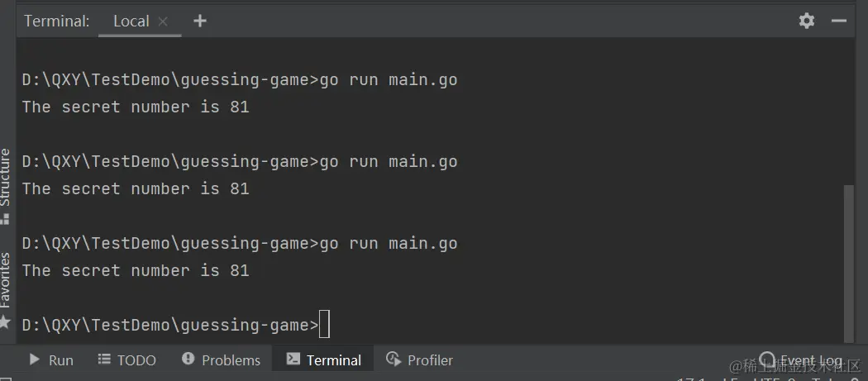Click the Problems warning icon
The width and height of the screenshot is (868, 381).
[188, 359]
